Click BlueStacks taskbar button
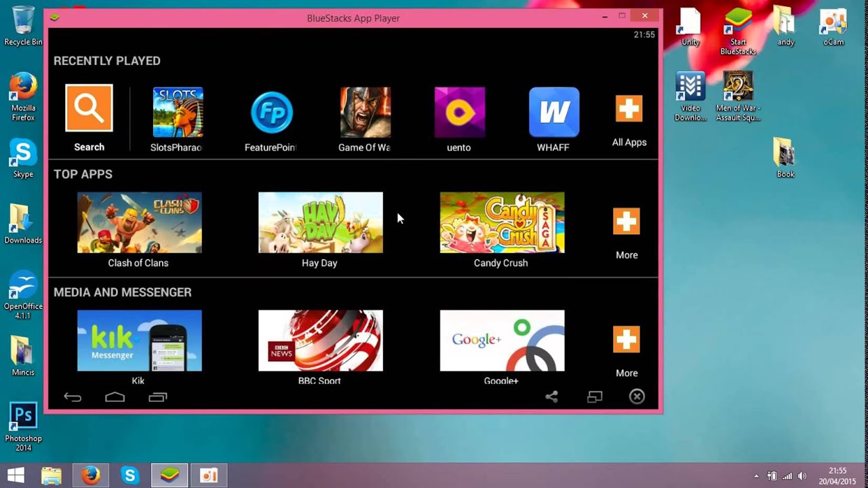 tap(170, 476)
